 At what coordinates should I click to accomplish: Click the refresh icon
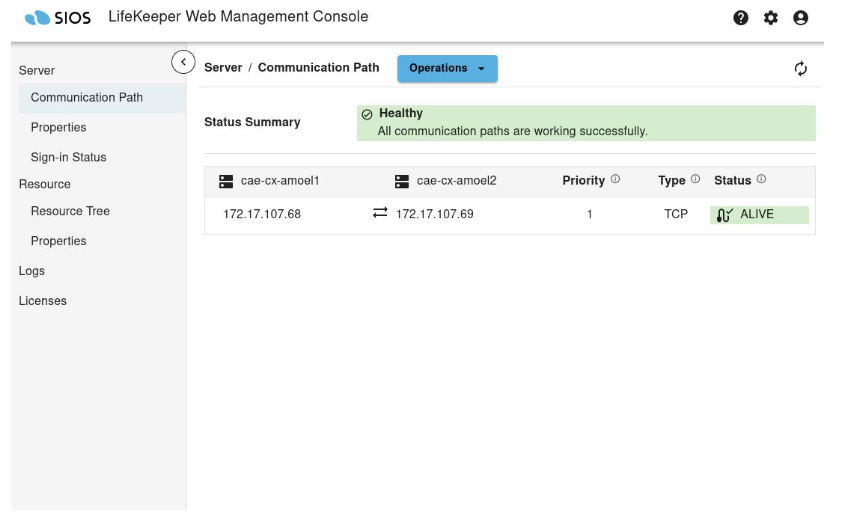coord(801,69)
